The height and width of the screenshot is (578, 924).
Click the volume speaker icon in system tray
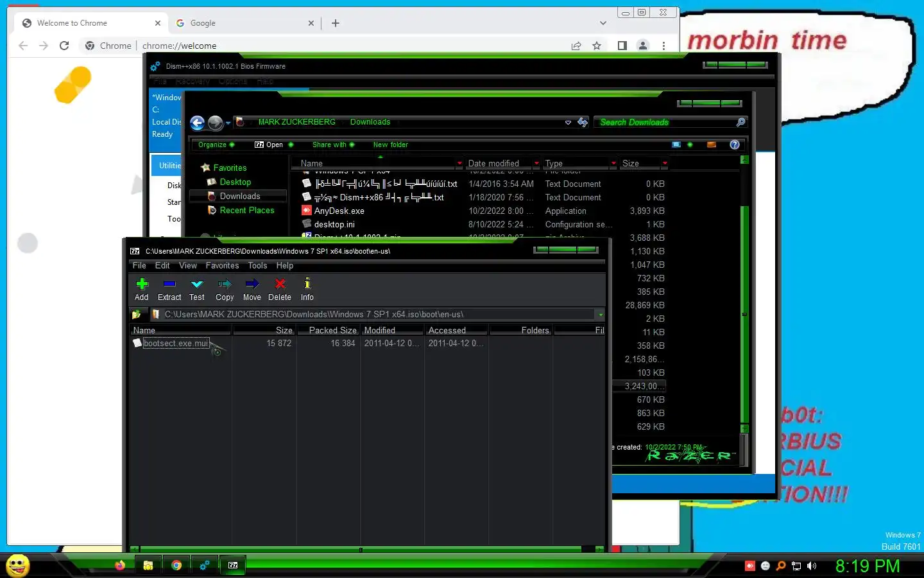click(812, 566)
